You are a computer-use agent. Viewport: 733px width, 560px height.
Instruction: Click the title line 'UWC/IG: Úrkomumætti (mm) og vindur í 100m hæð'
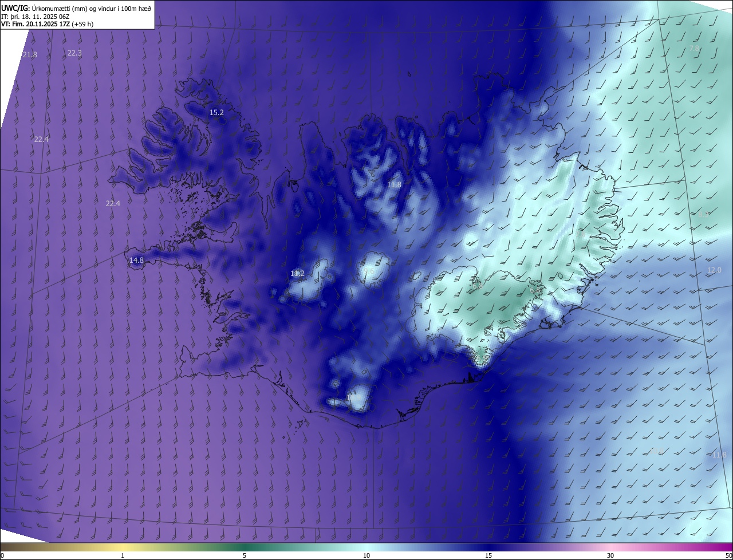coord(76,8)
